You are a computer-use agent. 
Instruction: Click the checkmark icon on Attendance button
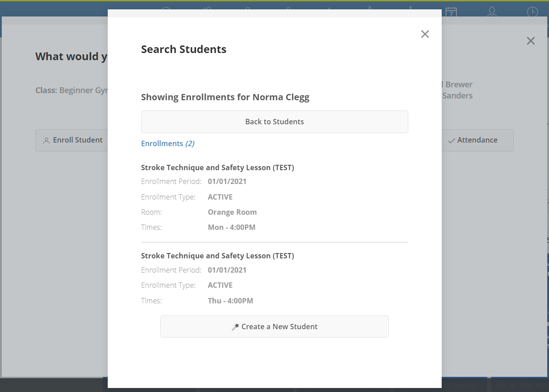(x=451, y=140)
